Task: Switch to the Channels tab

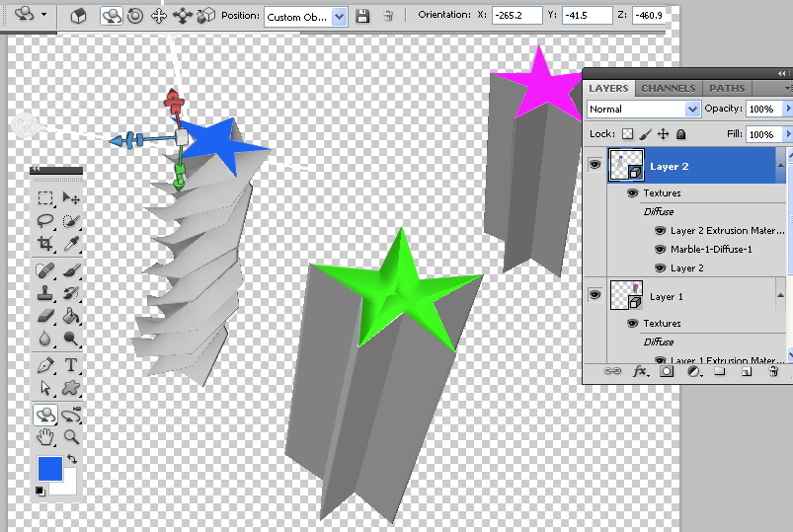Action: pos(669,89)
